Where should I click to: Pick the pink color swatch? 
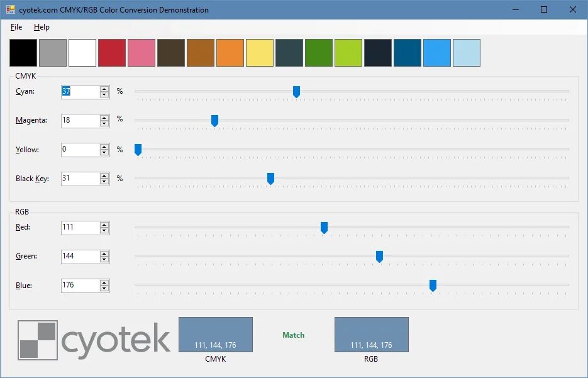[141, 53]
